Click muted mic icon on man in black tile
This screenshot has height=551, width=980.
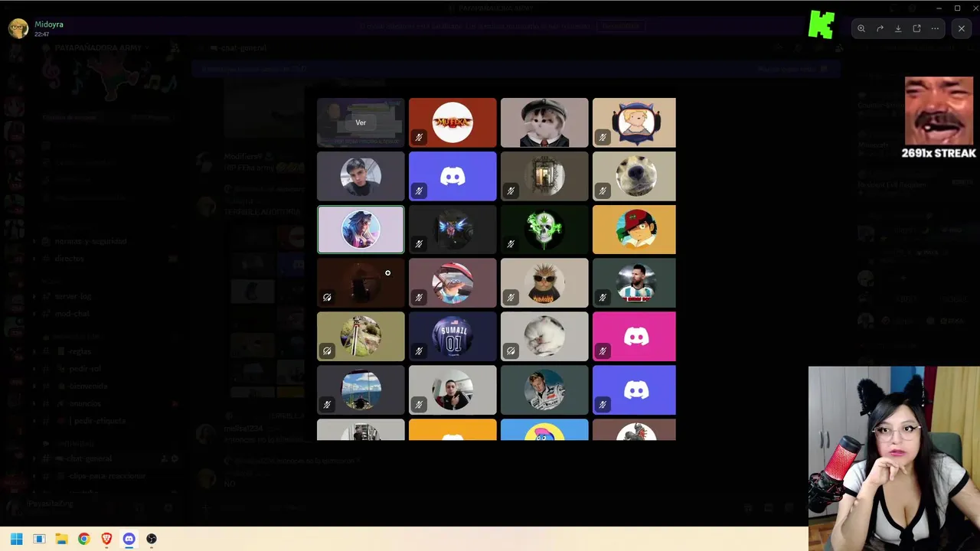coord(419,405)
